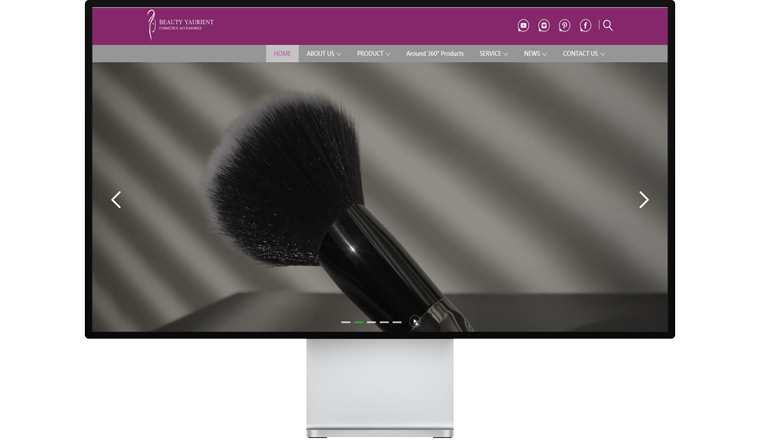Open the Pinterest social link icon

[565, 26]
